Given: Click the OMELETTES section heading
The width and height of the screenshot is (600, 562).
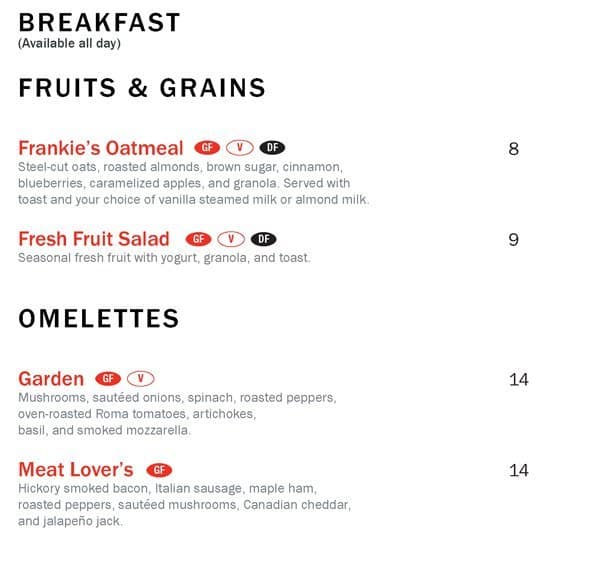Looking at the screenshot, I should coord(99,319).
